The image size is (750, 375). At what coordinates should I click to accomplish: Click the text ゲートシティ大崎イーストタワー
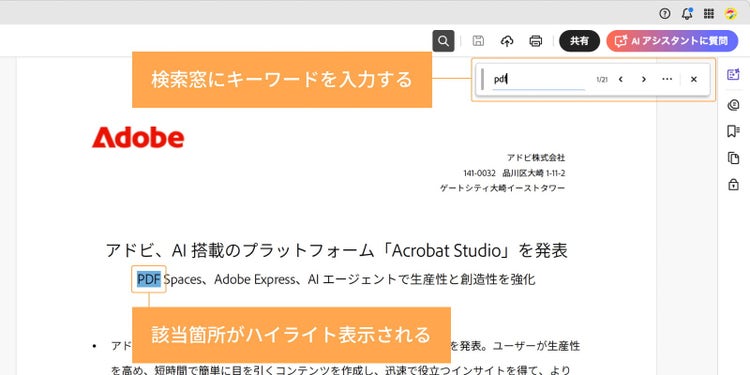(x=502, y=188)
